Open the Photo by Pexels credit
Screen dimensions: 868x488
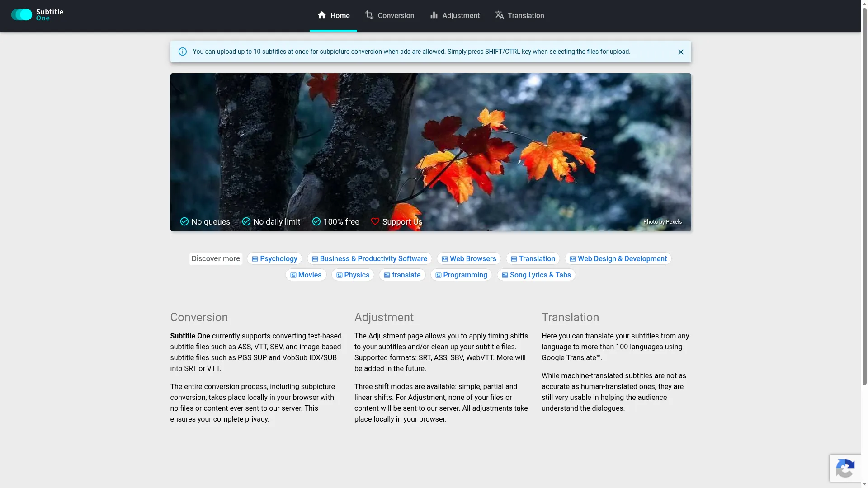[662, 222]
